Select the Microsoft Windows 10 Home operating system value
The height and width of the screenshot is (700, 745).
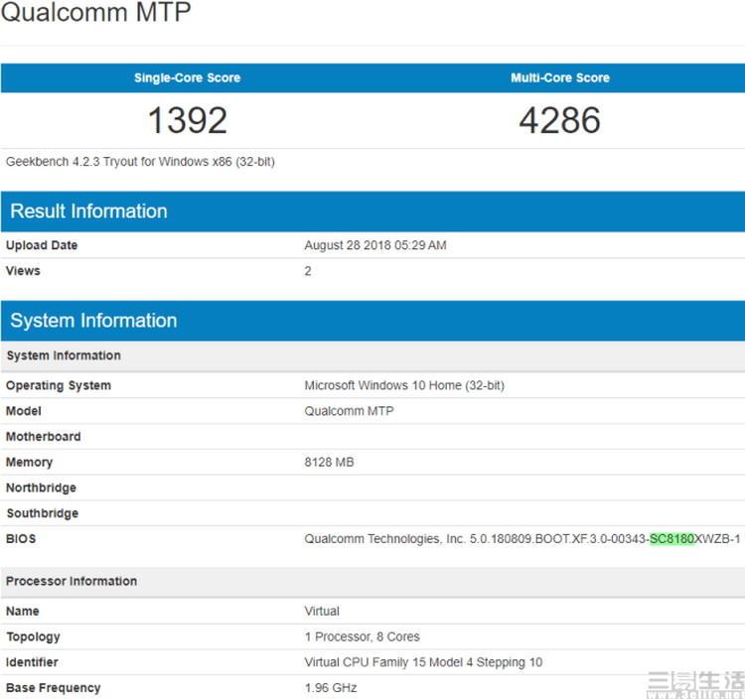tap(404, 385)
